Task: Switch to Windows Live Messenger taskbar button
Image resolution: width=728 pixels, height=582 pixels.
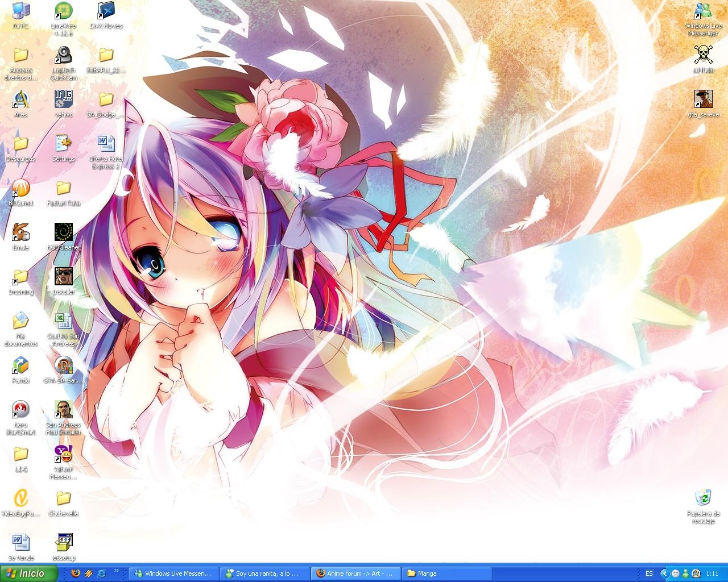Action: (175, 573)
